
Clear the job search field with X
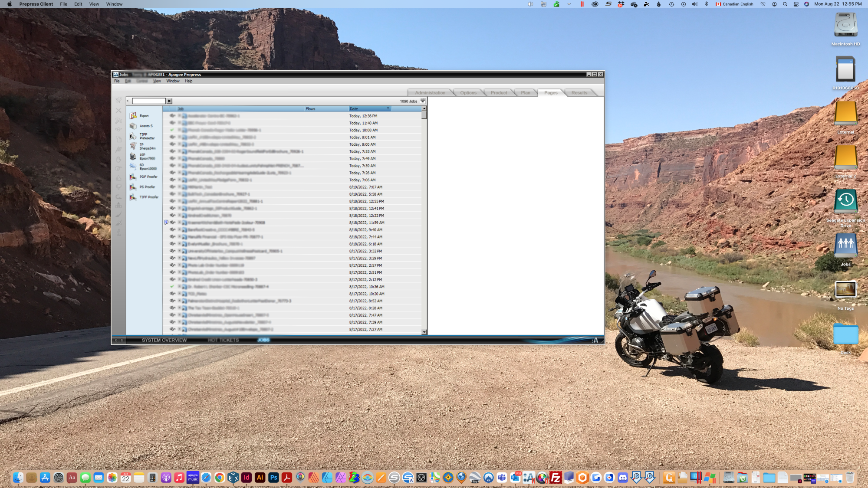(x=169, y=101)
